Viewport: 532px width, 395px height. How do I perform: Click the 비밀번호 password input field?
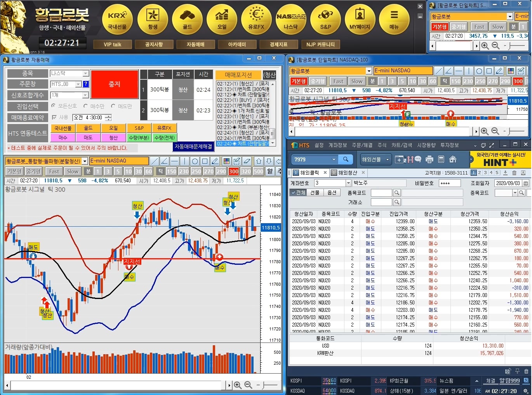[450, 183]
